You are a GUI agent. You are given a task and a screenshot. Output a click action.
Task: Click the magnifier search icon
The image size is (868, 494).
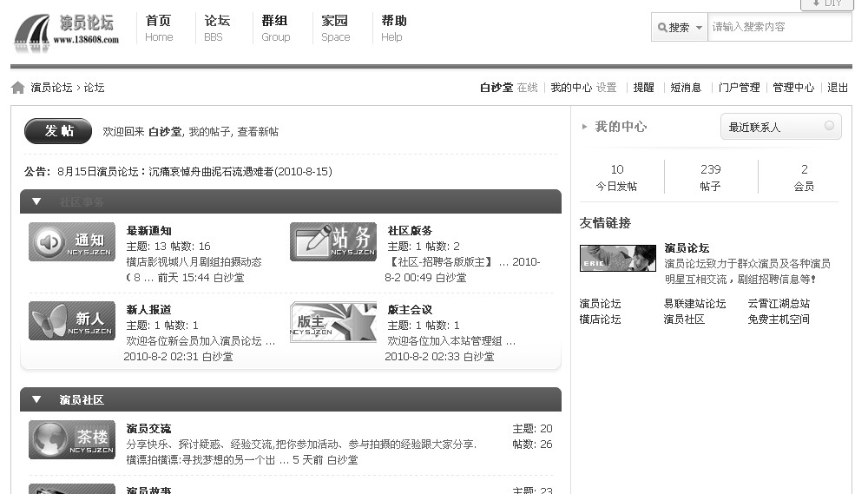[x=662, y=27]
